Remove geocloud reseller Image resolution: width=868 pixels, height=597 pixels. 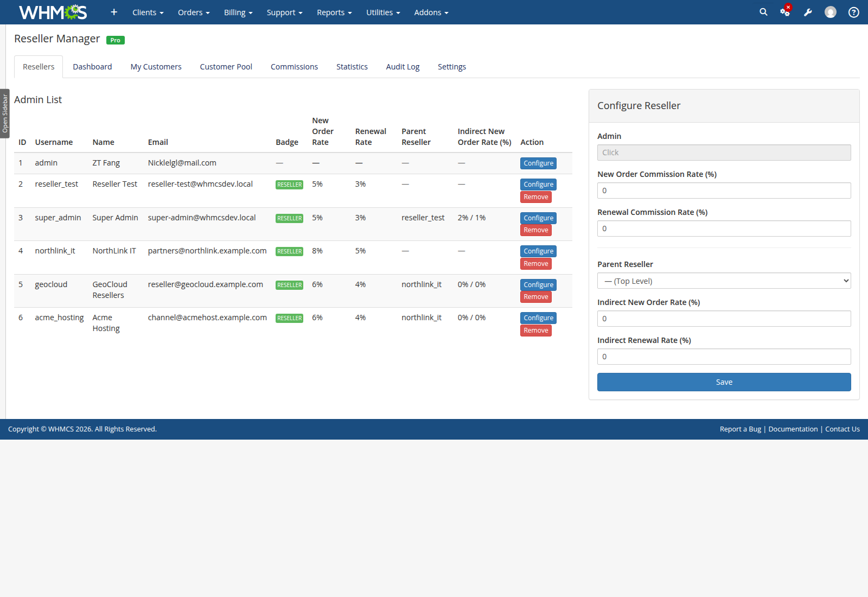click(x=536, y=297)
